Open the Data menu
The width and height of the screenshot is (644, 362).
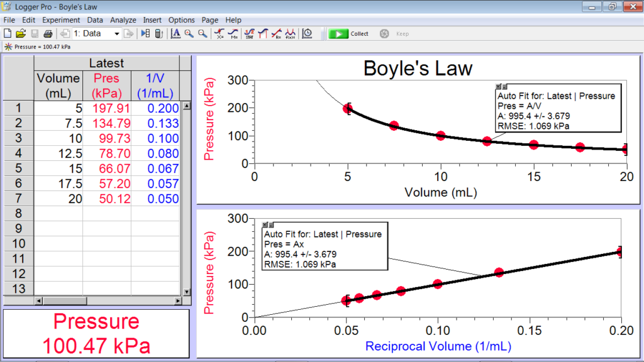point(95,20)
